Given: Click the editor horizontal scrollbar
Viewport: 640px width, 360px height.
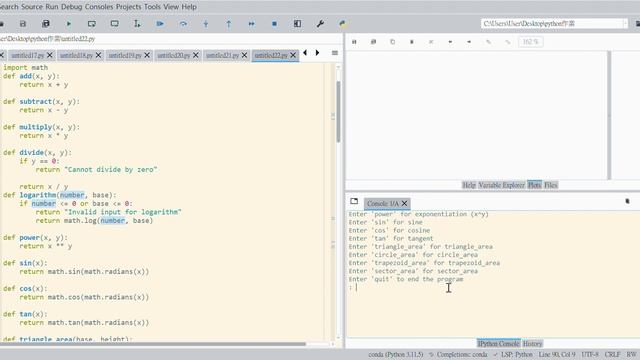Looking at the screenshot, I should (x=153, y=344).
